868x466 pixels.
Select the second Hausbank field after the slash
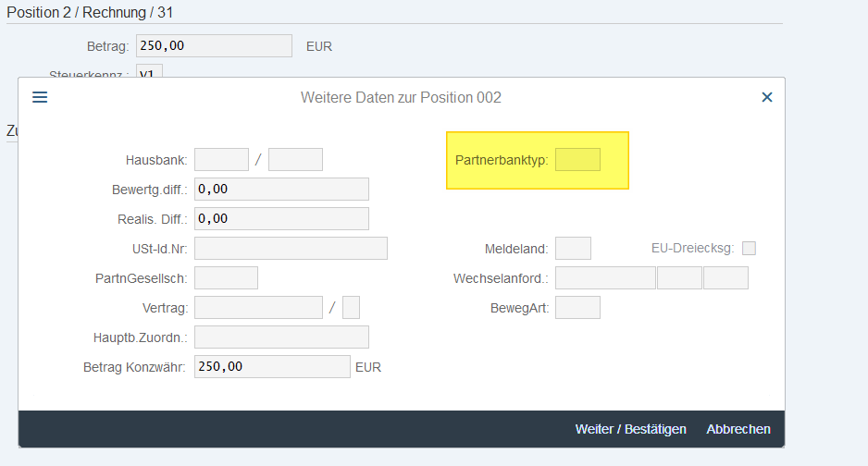[295, 160]
